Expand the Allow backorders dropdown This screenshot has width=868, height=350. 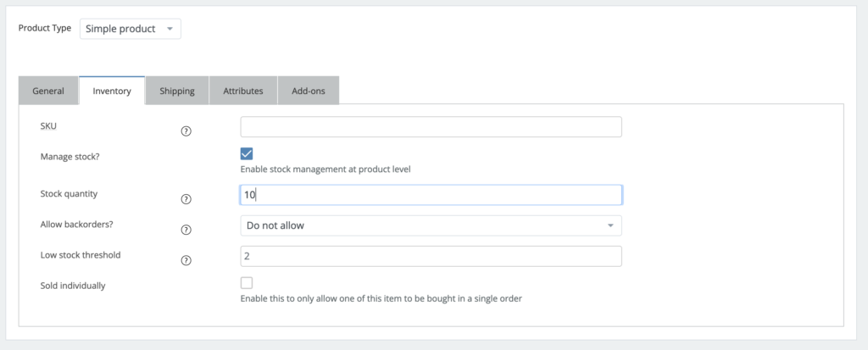pos(431,225)
